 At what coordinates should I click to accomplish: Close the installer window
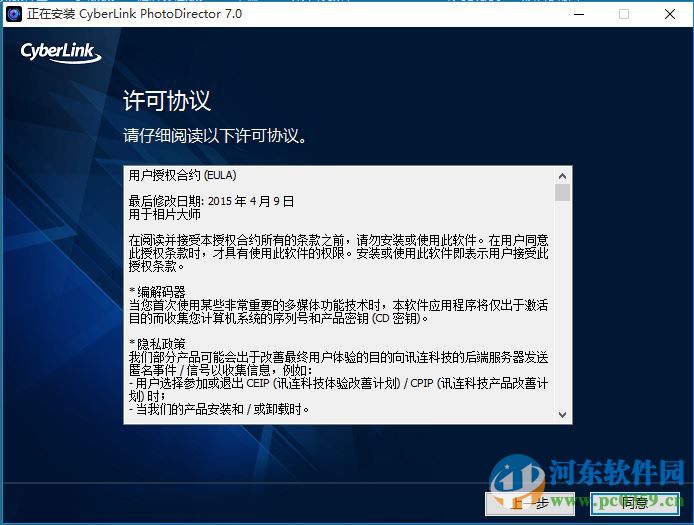point(670,14)
